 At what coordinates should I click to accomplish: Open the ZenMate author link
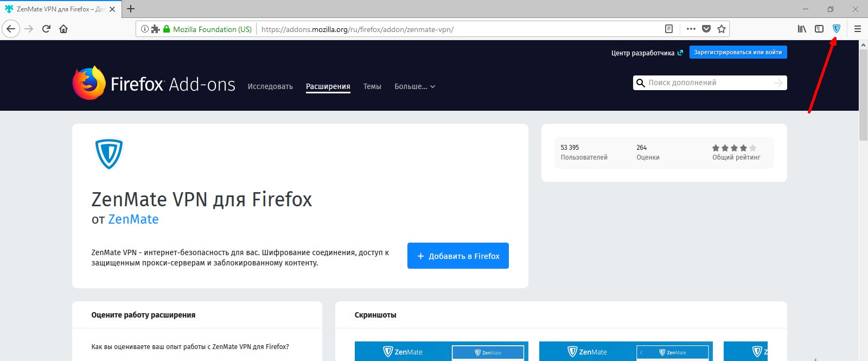(x=133, y=219)
